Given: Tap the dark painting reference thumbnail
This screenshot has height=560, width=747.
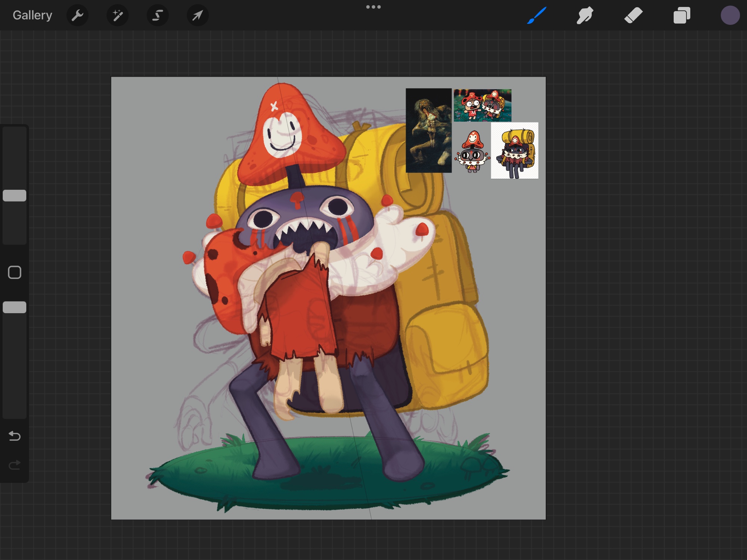Looking at the screenshot, I should [x=428, y=130].
